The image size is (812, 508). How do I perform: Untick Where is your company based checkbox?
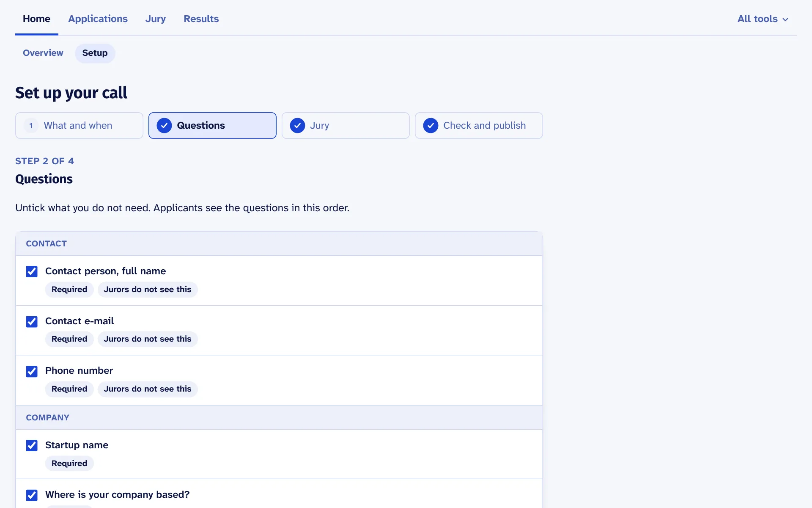(32, 495)
